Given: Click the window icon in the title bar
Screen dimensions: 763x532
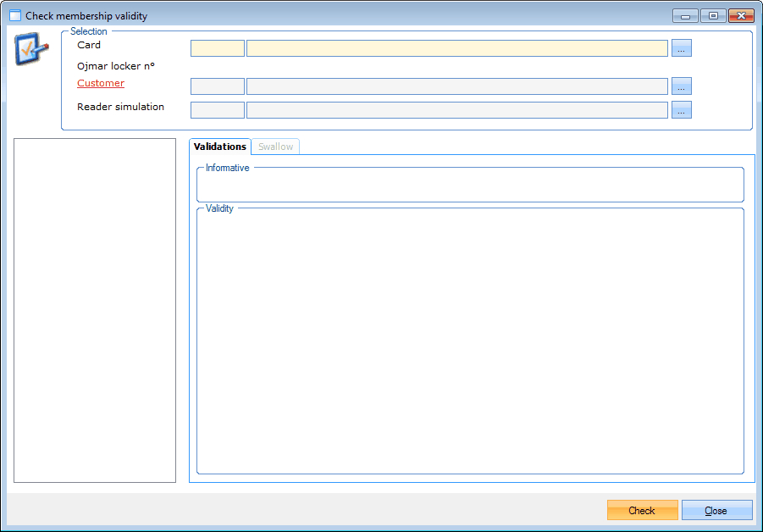Looking at the screenshot, I should (x=14, y=16).
